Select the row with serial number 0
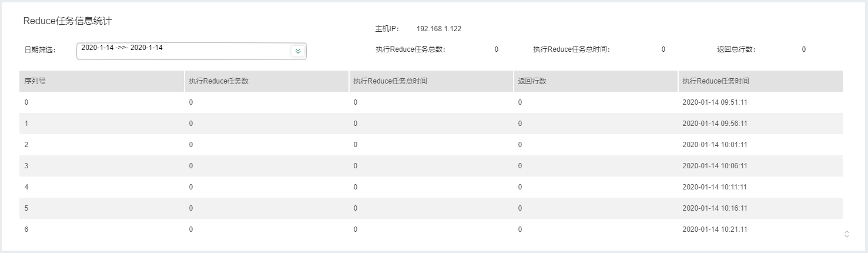 point(26,102)
